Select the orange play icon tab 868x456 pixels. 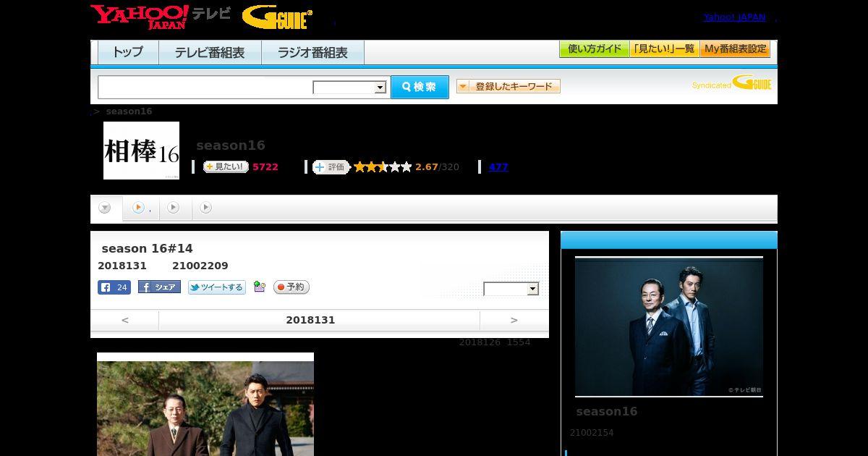coord(140,208)
